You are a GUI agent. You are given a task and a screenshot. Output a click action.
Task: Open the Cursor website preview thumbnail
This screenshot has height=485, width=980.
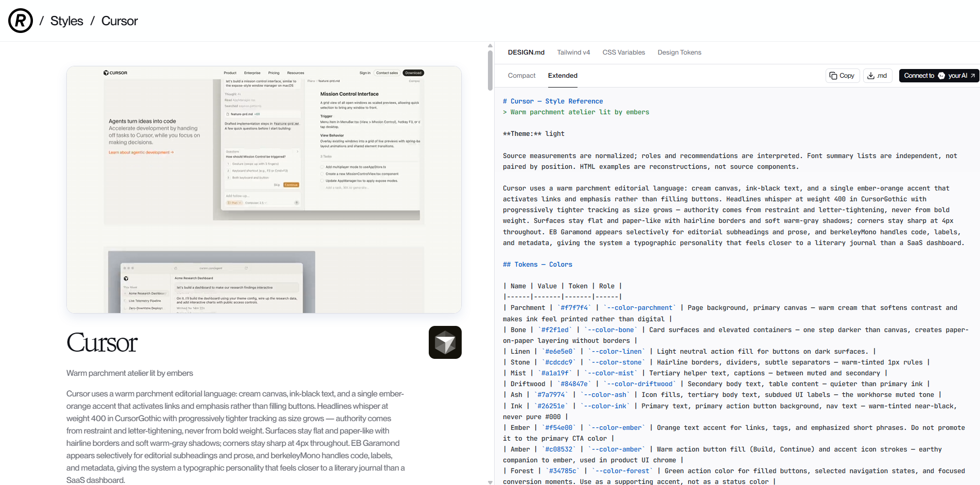(264, 189)
